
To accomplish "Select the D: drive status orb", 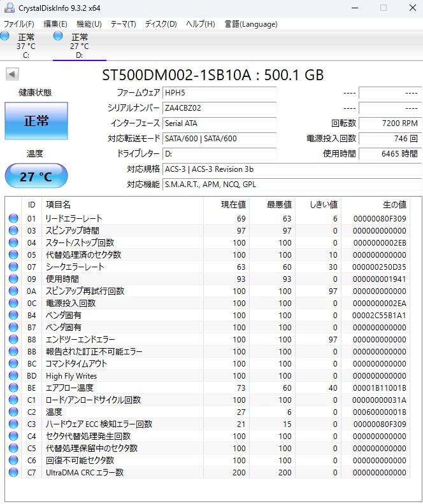I will [x=58, y=36].
